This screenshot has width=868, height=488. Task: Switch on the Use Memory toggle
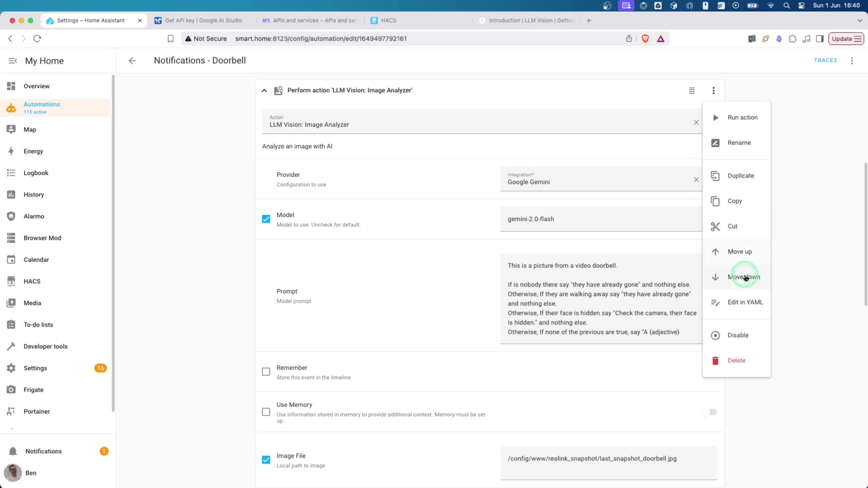[710, 412]
